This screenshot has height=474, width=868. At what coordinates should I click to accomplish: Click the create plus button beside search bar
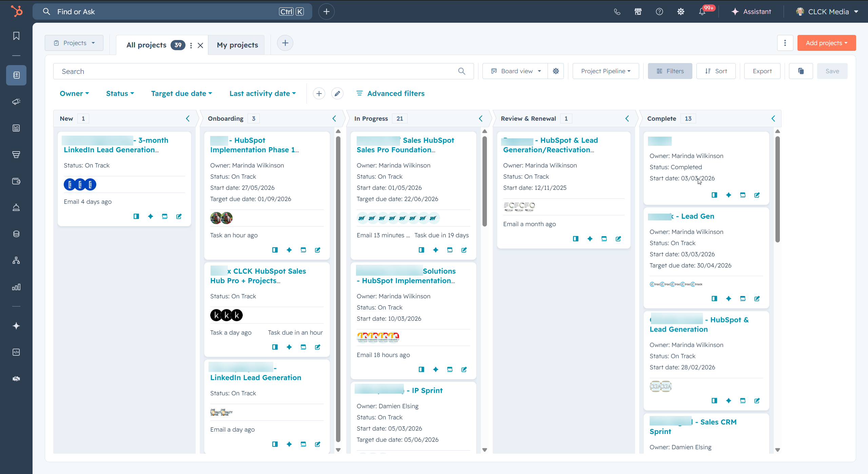tap(326, 12)
